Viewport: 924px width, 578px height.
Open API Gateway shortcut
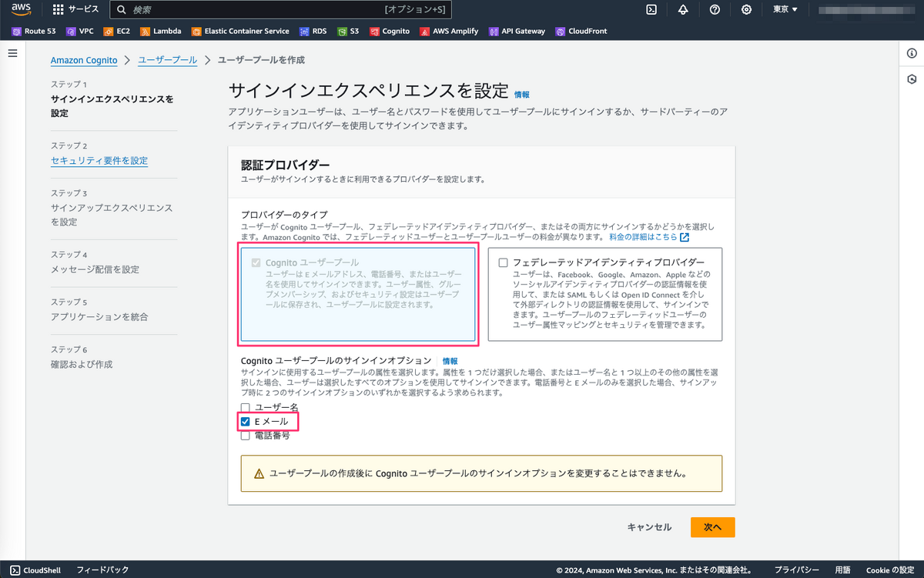pos(516,32)
